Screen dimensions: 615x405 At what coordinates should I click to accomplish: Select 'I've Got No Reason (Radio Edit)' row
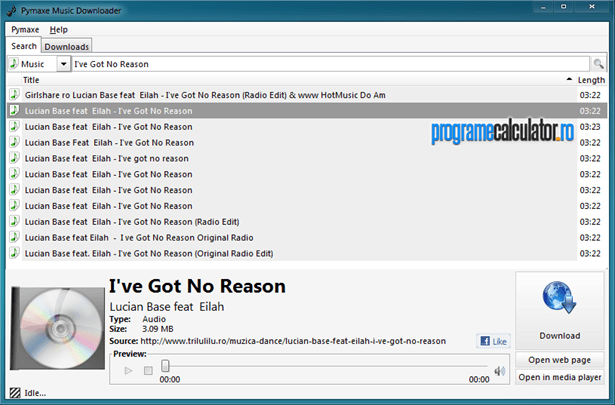click(x=307, y=222)
